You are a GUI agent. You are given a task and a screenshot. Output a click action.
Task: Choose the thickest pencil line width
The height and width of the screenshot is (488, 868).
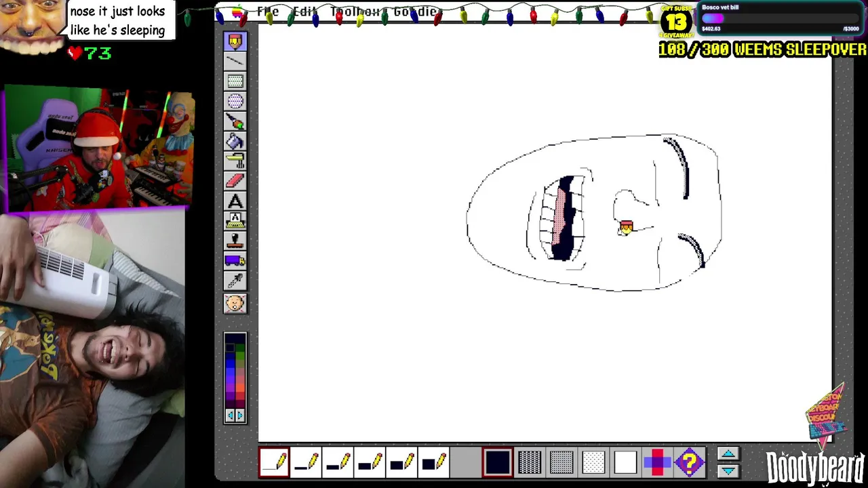point(433,462)
